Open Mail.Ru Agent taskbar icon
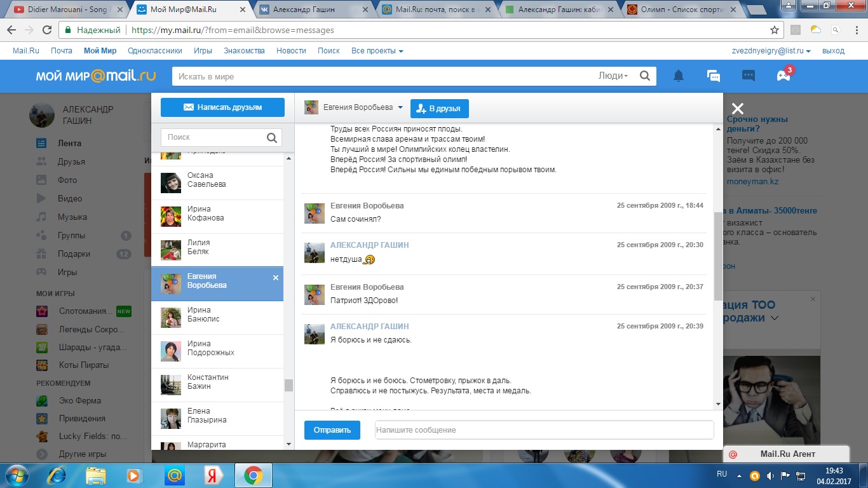The height and width of the screenshot is (488, 868). point(174,475)
